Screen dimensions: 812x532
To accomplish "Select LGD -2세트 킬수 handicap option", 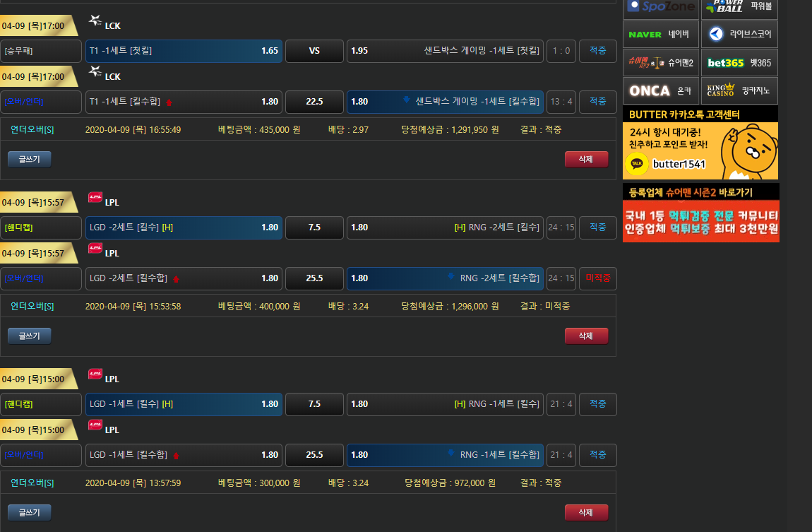I will (x=184, y=227).
